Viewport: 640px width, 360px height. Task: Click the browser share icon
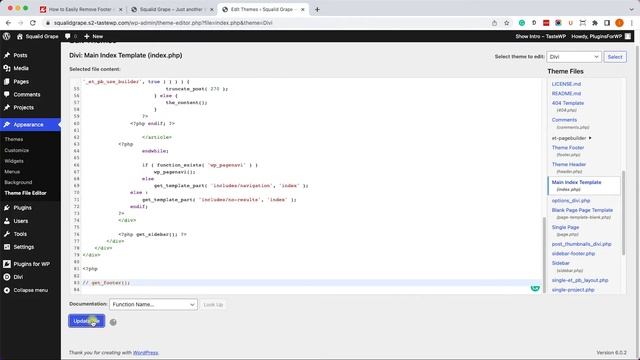[494, 23]
